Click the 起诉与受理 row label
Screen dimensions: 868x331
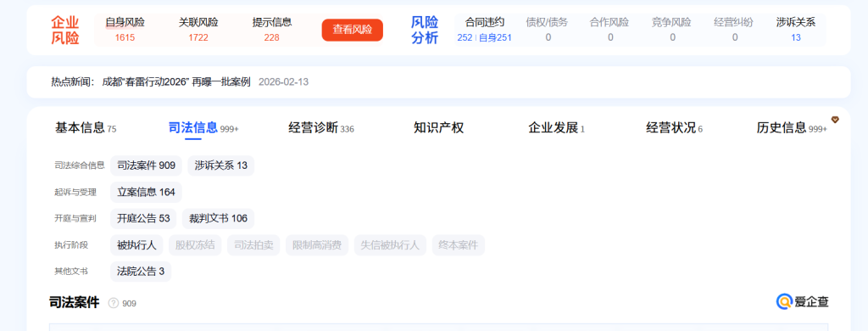[75, 192]
